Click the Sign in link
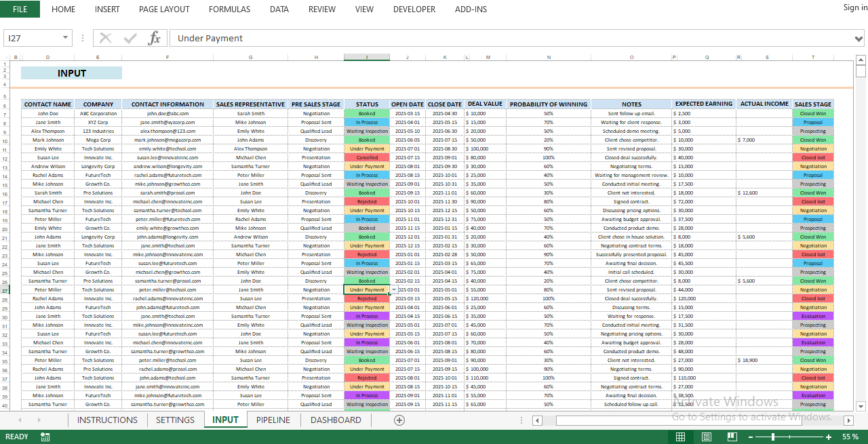Screen dimensions: 868x444 pyautogui.click(x=855, y=7)
